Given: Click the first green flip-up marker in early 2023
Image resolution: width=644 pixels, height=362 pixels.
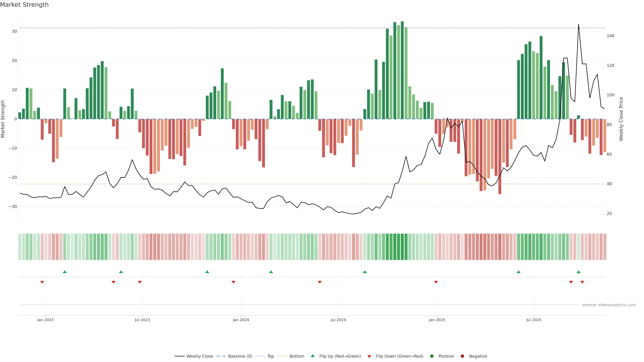Looking at the screenshot, I should point(65,272).
